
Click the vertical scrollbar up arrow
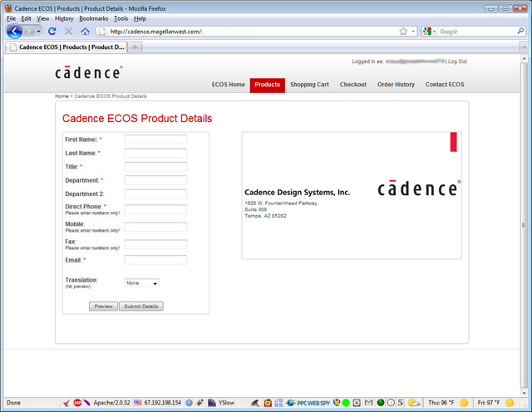coord(525,59)
